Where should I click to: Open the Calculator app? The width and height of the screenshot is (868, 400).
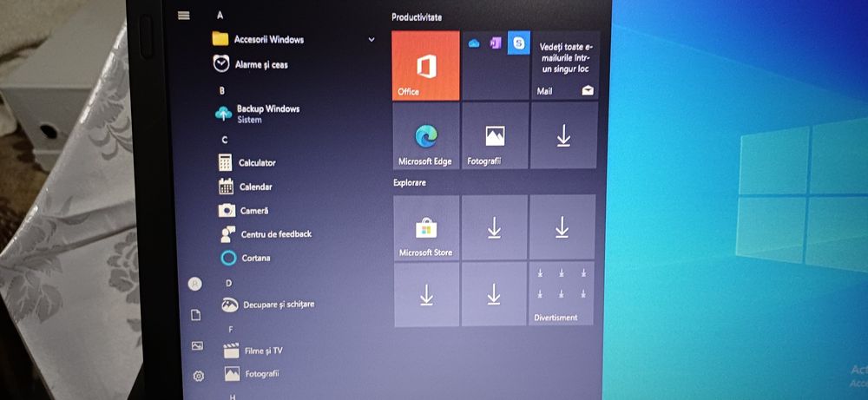pyautogui.click(x=247, y=162)
